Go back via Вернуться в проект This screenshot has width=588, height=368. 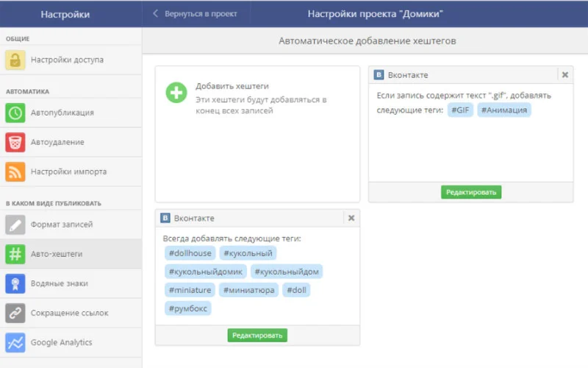point(195,14)
